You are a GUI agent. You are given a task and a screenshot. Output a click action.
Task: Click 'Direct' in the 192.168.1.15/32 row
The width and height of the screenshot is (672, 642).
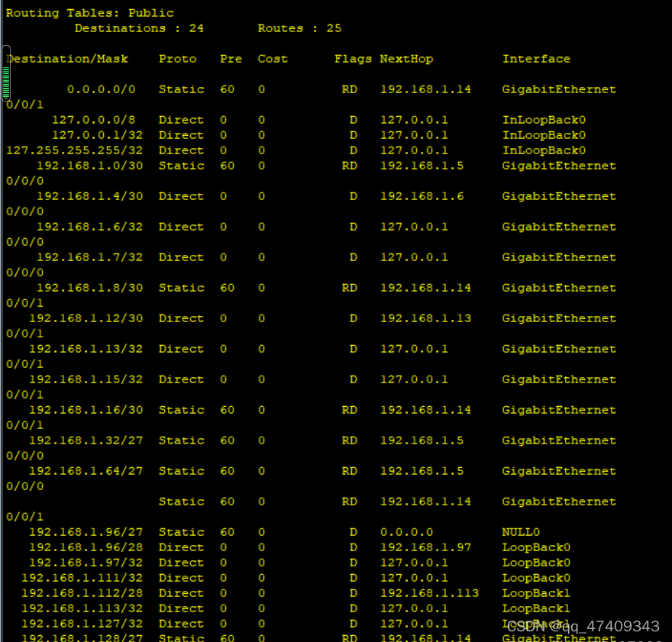point(182,379)
